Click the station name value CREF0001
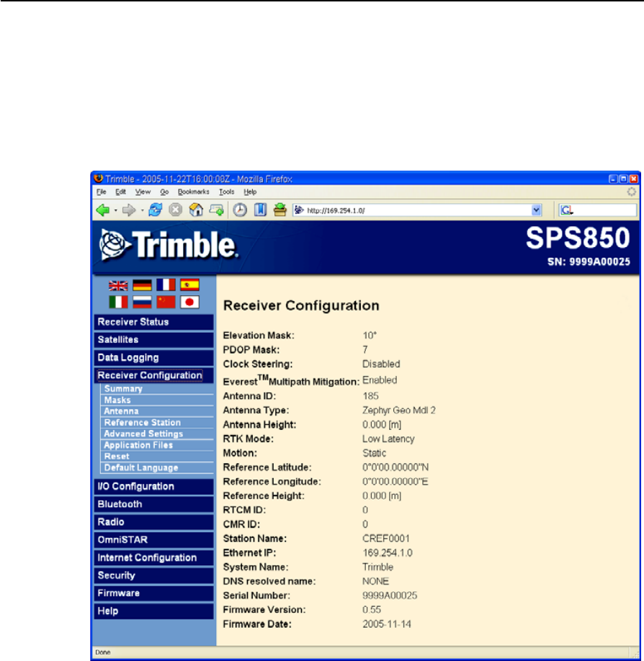Screen dimensions: 644x661 coord(386,539)
